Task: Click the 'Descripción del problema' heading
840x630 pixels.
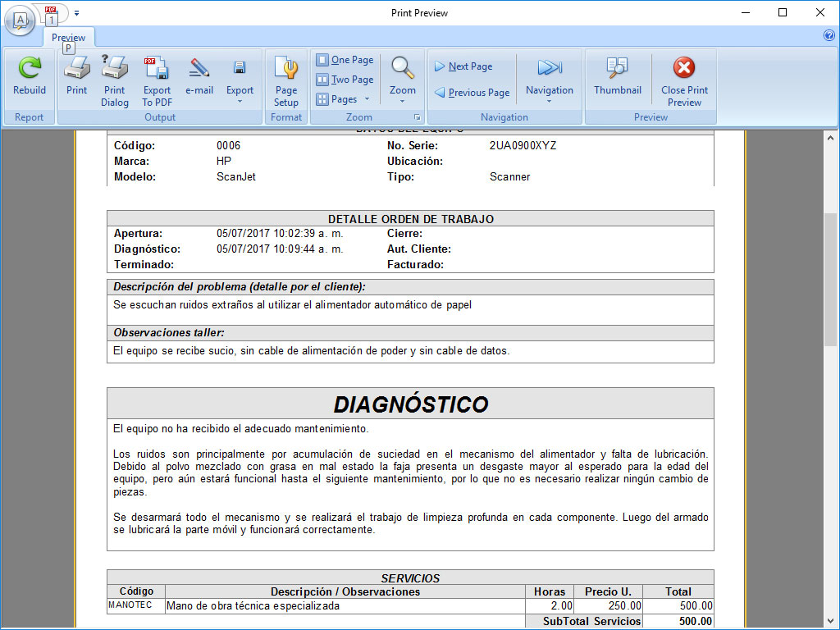Action: click(x=240, y=287)
